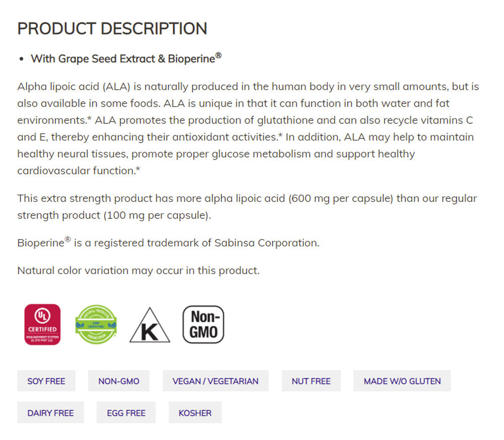504x440 pixels.
Task: Click the KOSHER tag button
Action: point(195,413)
